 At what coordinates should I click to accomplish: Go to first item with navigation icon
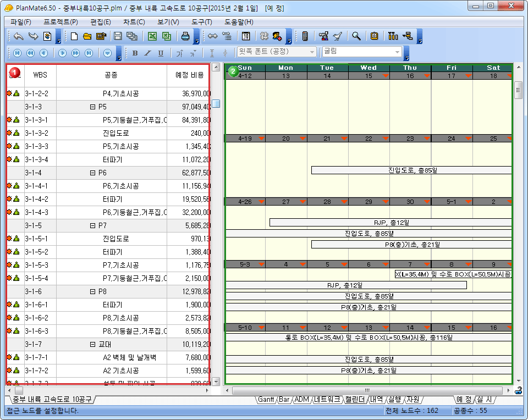point(17,53)
